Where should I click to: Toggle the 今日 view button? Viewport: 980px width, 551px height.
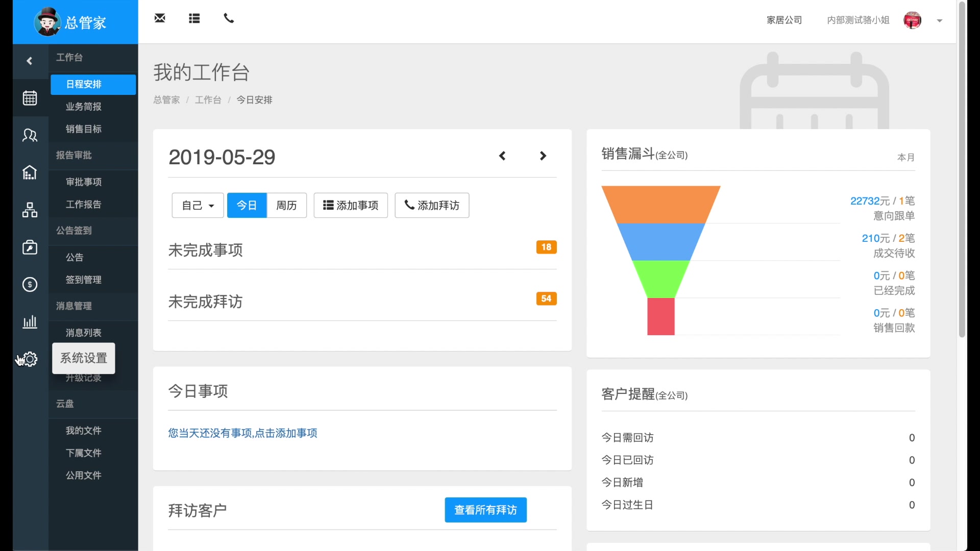[x=247, y=205]
